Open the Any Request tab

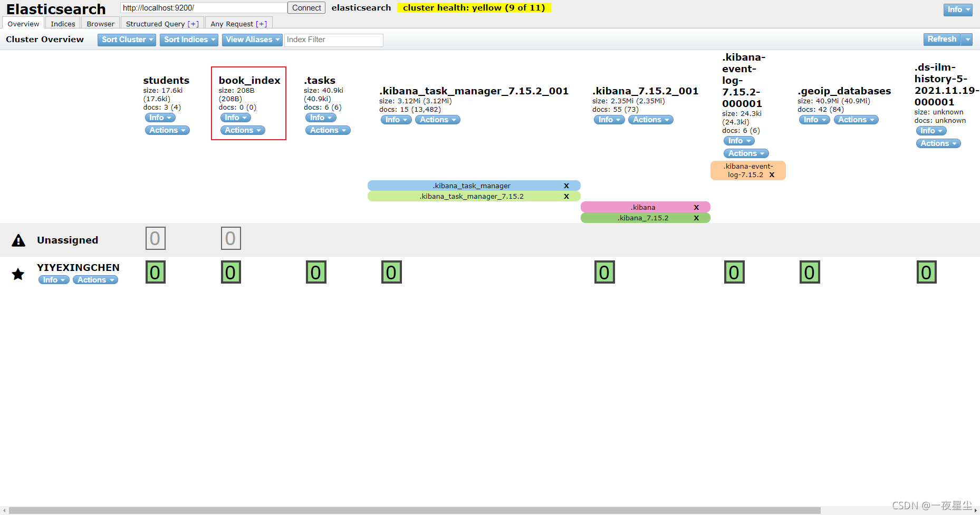click(238, 23)
